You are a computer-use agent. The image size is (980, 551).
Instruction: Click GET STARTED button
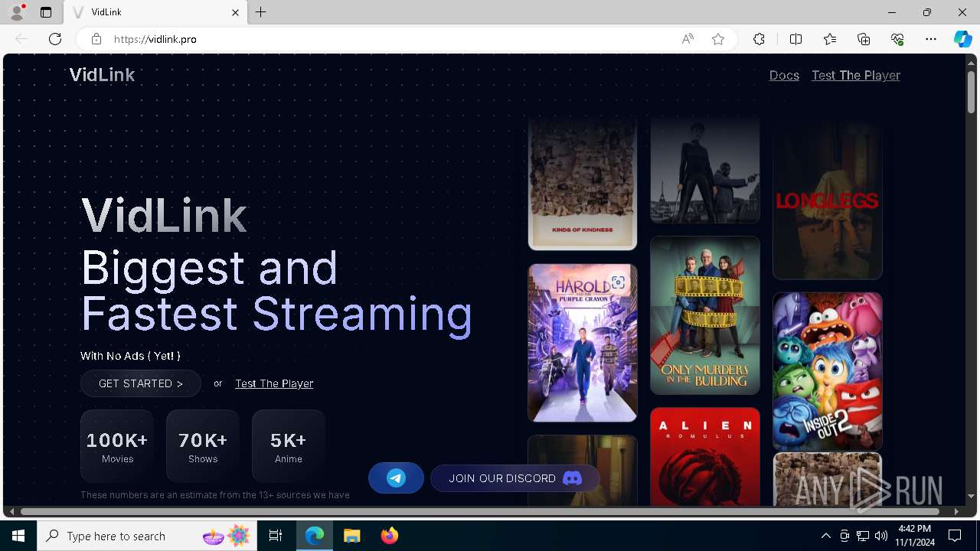pyautogui.click(x=141, y=383)
